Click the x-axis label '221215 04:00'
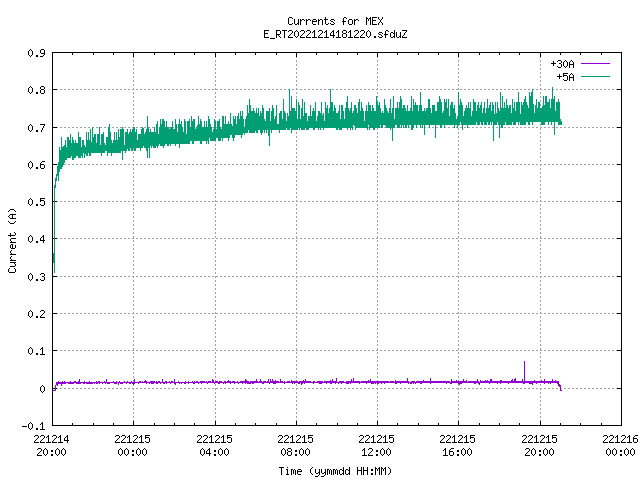Viewport: 640px width, 480px height. pyautogui.click(x=214, y=445)
